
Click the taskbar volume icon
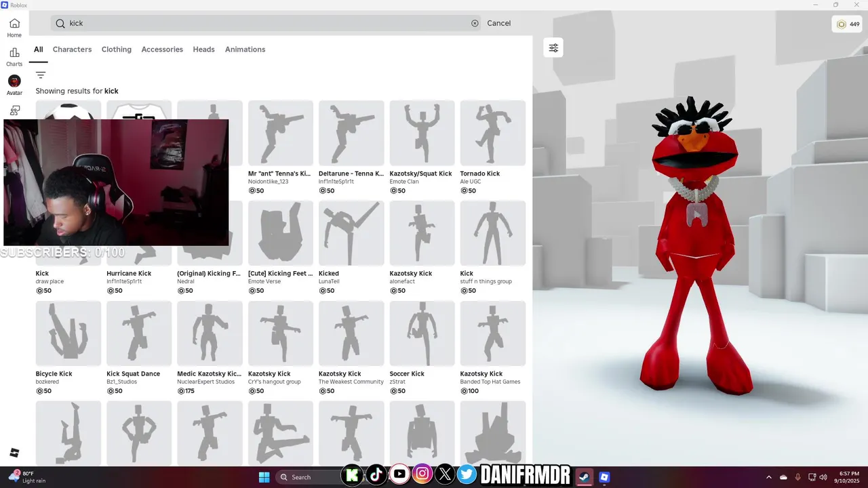(823, 477)
